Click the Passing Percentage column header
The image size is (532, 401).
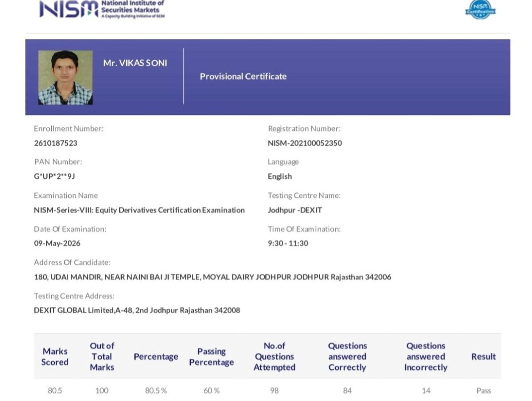(211, 356)
